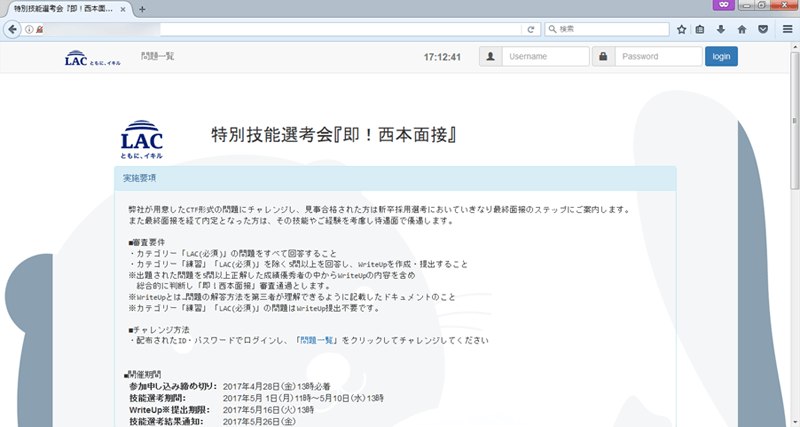Image resolution: width=800 pixels, height=427 pixels.
Task: Minimize the browser window
Action: 747,5
